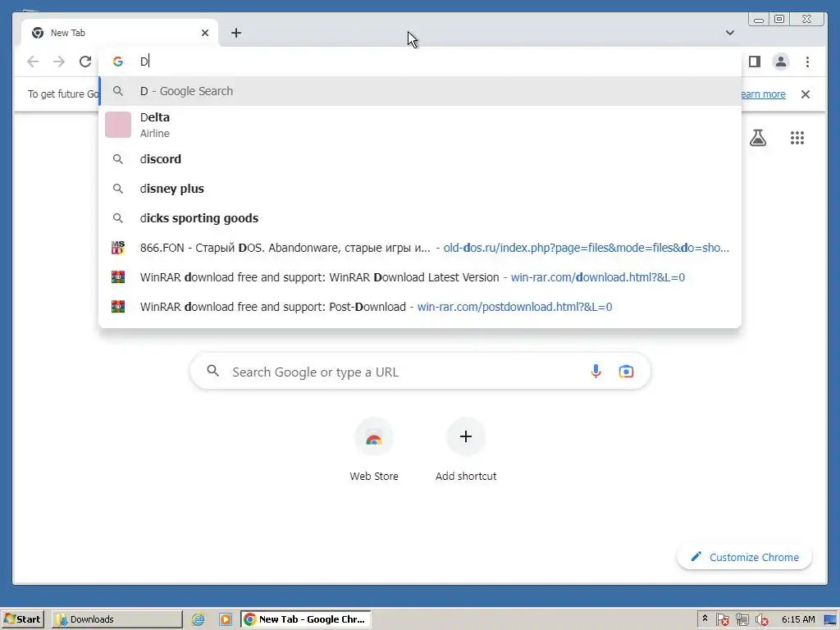Image resolution: width=840 pixels, height=630 pixels.
Task: Click the Show desktop tray icon
Action: [830, 619]
